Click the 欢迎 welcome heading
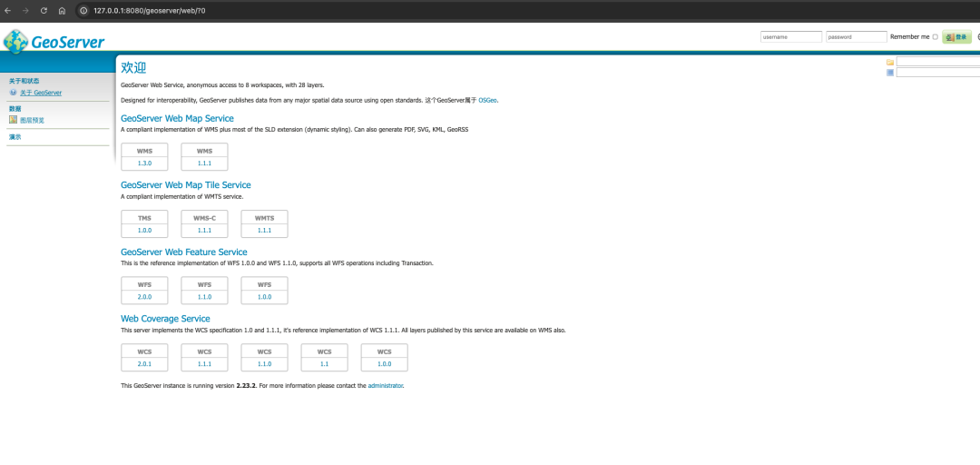This screenshot has height=465, width=980. [133, 67]
